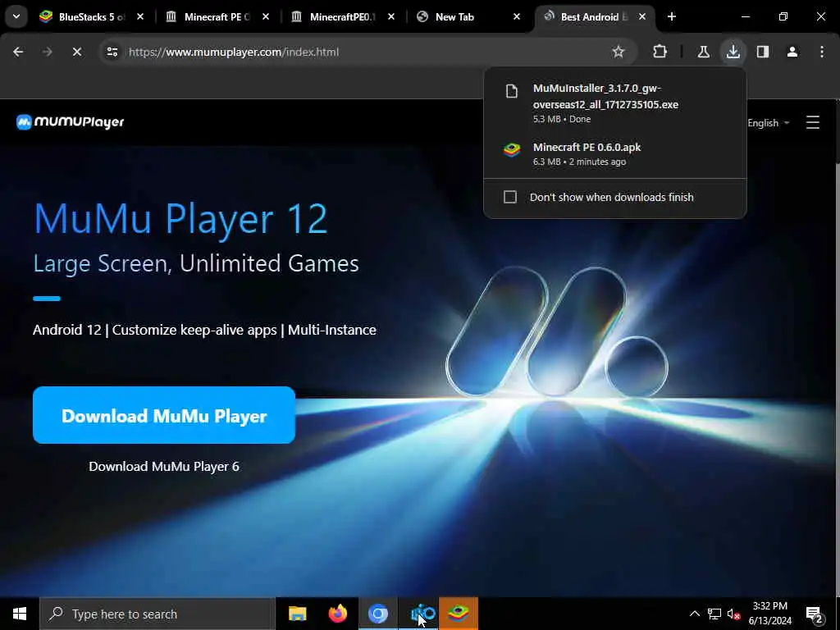The width and height of the screenshot is (840, 630).
Task: Open Chrome Labs flask icon
Action: [x=703, y=52]
